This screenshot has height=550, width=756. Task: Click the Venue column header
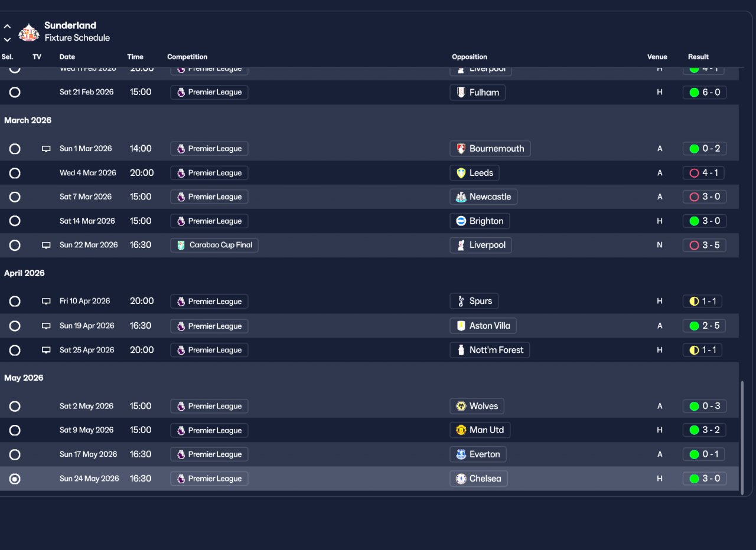[x=657, y=57]
